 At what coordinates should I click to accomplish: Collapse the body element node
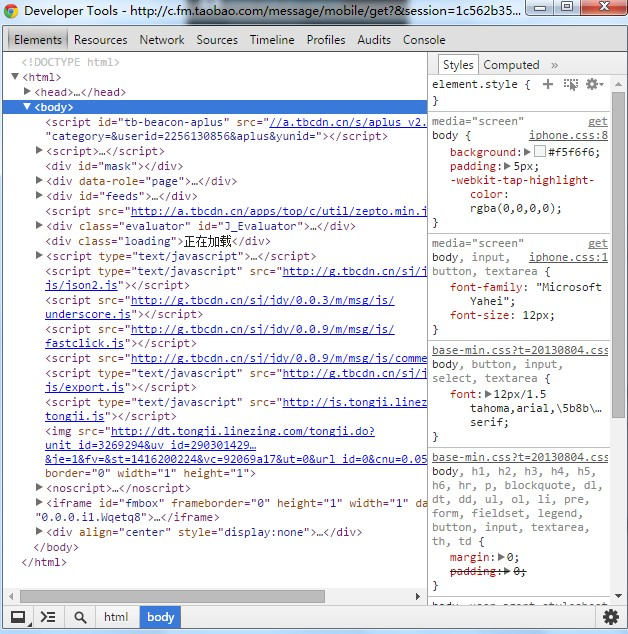coord(28,107)
